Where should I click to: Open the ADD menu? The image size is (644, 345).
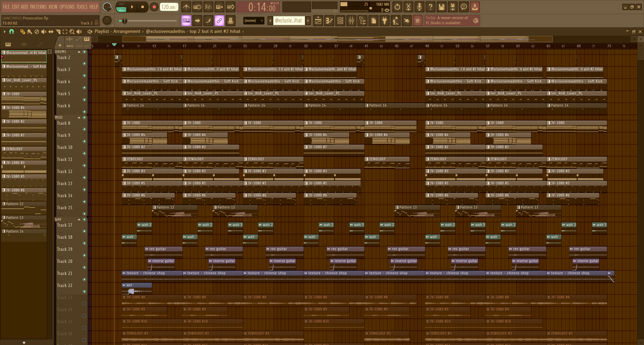pos(24,7)
